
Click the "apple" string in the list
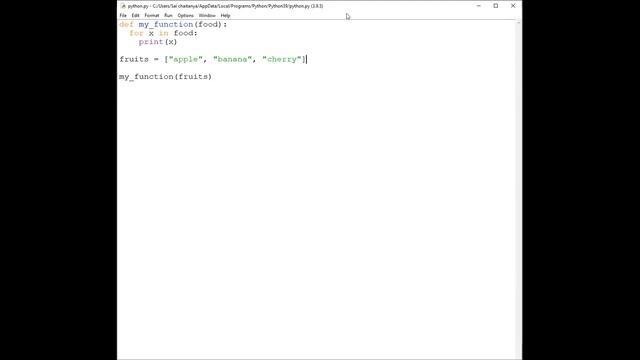click(x=185, y=59)
